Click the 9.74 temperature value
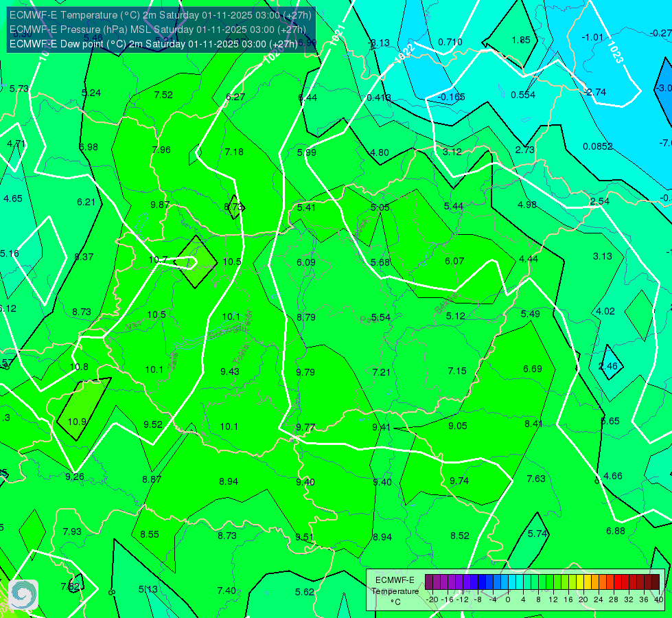The image size is (672, 618). point(459,481)
